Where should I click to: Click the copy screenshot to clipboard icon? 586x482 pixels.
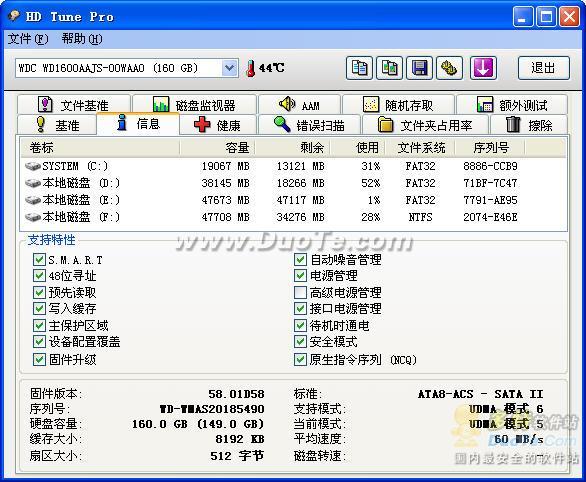[x=389, y=68]
